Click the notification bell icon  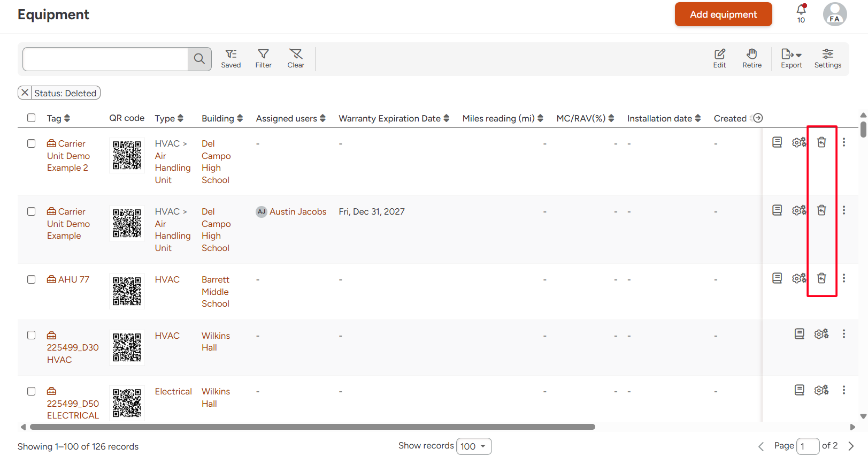click(801, 10)
